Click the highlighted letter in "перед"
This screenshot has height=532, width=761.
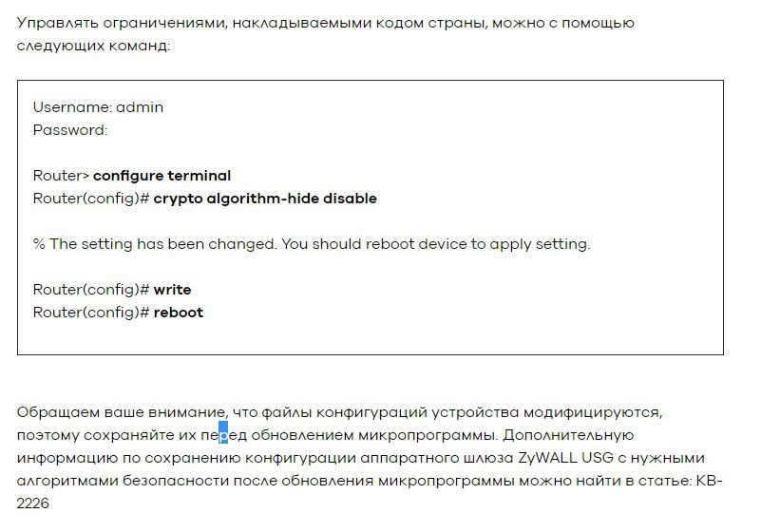coord(224,435)
